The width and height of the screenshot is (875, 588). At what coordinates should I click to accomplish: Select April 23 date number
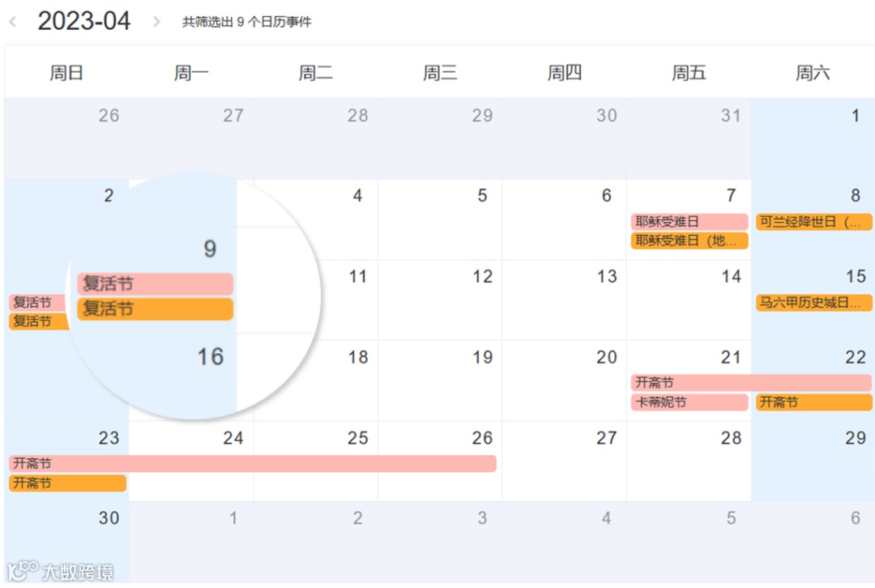pos(109,438)
